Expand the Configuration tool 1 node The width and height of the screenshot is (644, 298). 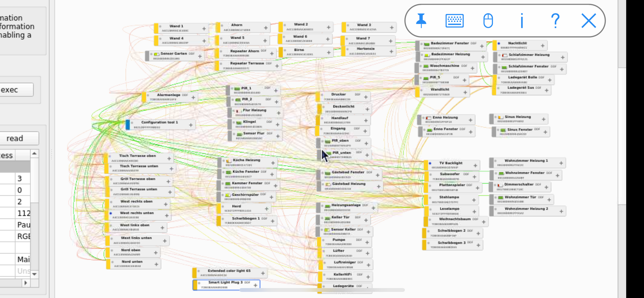[191, 125]
